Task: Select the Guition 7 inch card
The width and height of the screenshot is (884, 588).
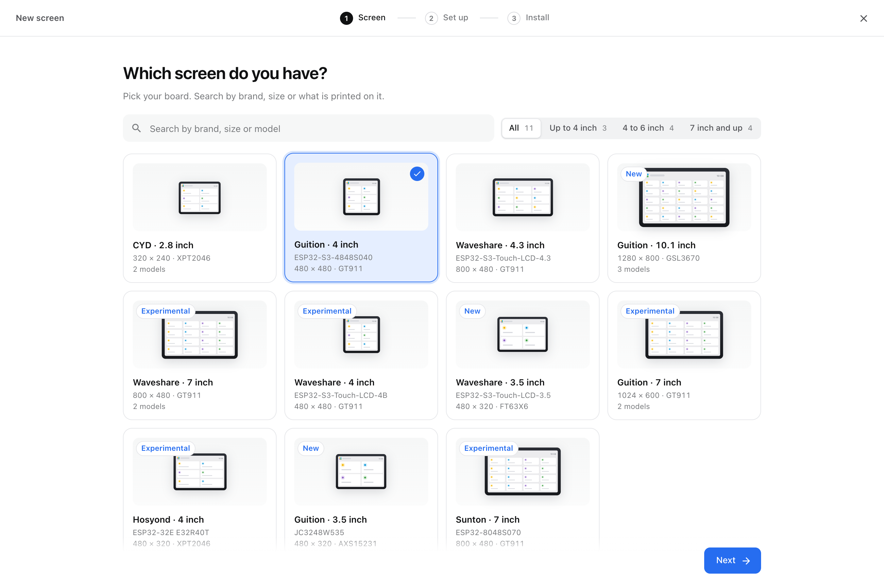Action: click(684, 355)
